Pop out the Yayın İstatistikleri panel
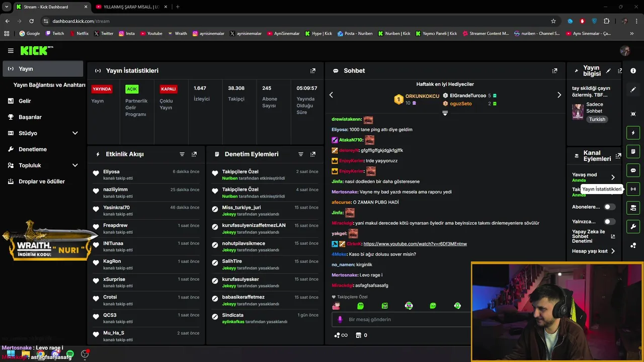The height and width of the screenshot is (362, 644). click(313, 71)
